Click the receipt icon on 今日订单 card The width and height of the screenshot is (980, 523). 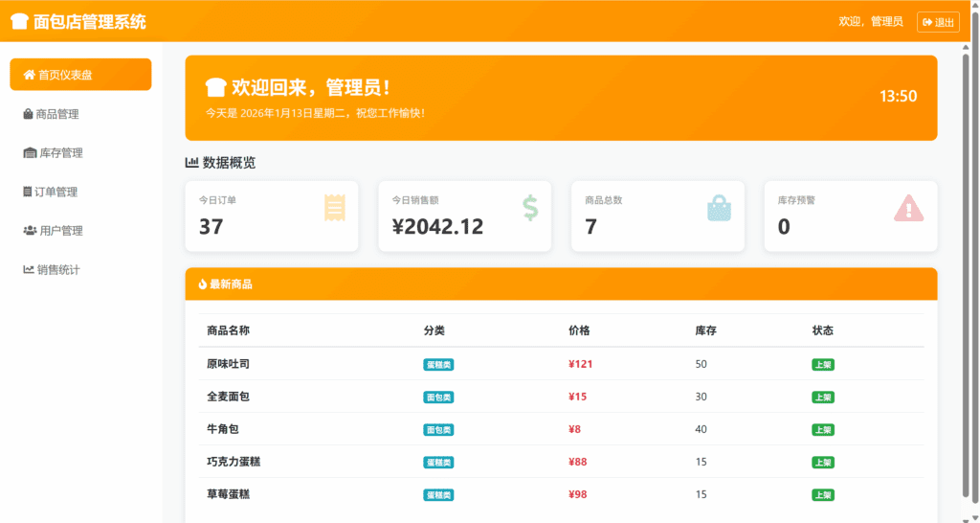pyautogui.click(x=334, y=208)
